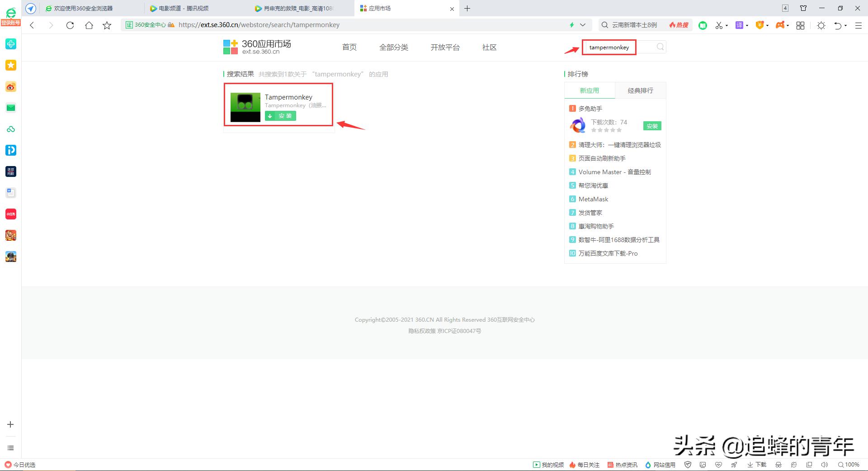
Task: Expand the yuan shield icon dropdown arrow
Action: click(767, 25)
